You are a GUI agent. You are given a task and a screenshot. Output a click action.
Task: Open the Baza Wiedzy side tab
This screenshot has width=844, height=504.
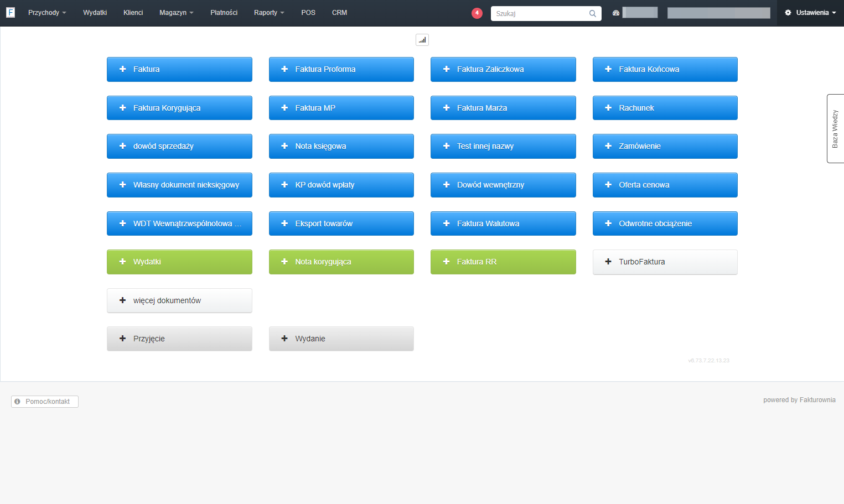tap(835, 128)
